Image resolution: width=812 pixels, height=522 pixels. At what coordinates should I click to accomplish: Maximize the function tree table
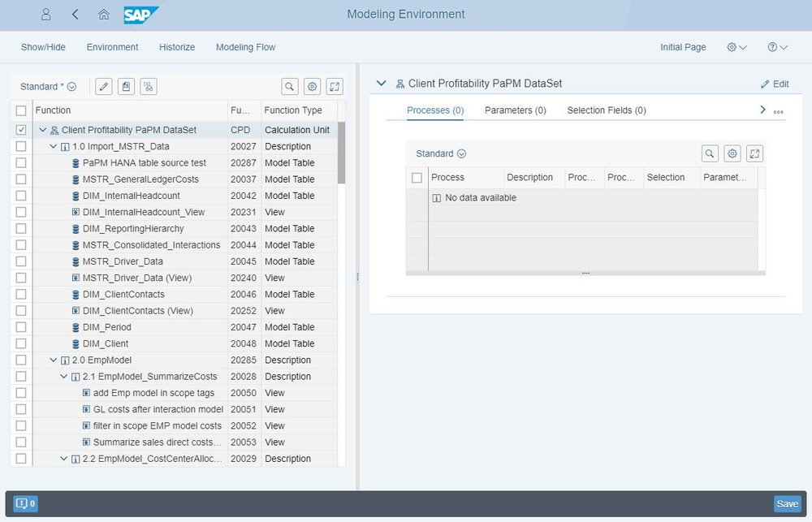coord(335,87)
